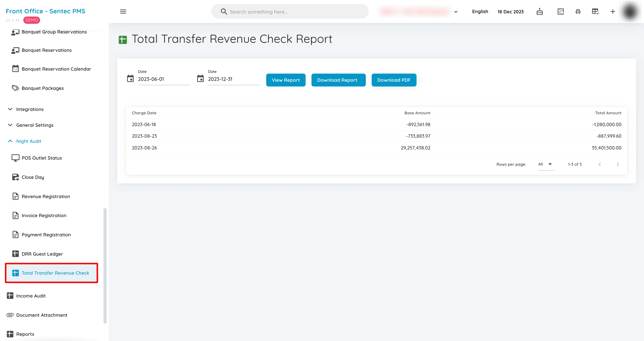The width and height of the screenshot is (644, 341).
Task: Click the printer icon in top bar
Action: point(578,12)
